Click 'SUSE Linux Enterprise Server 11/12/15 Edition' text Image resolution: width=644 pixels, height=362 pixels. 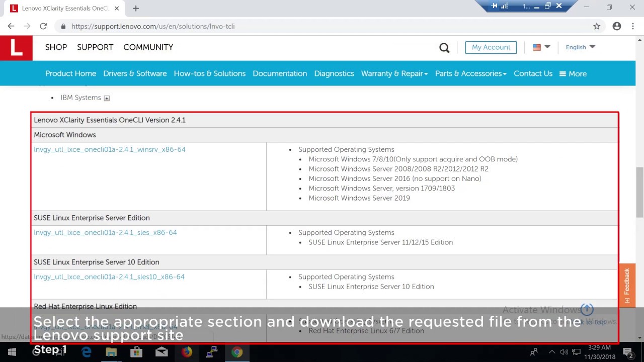tap(380, 242)
